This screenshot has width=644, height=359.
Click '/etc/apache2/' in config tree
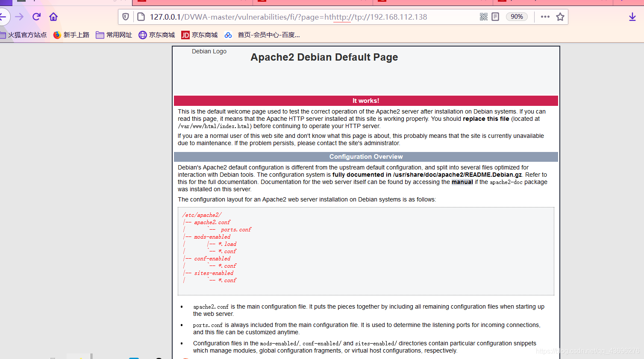(202, 215)
